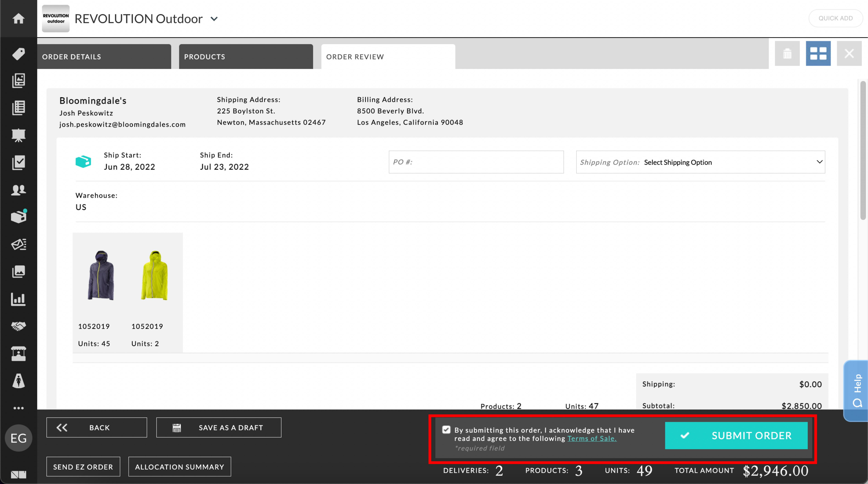
Task: Expand the REVOLUTION Outdoor brand chevron
Action: point(214,19)
